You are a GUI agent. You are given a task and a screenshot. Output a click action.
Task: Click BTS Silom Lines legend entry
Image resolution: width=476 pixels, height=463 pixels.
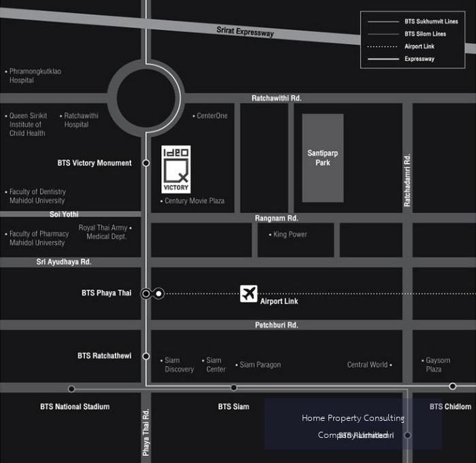point(407,34)
